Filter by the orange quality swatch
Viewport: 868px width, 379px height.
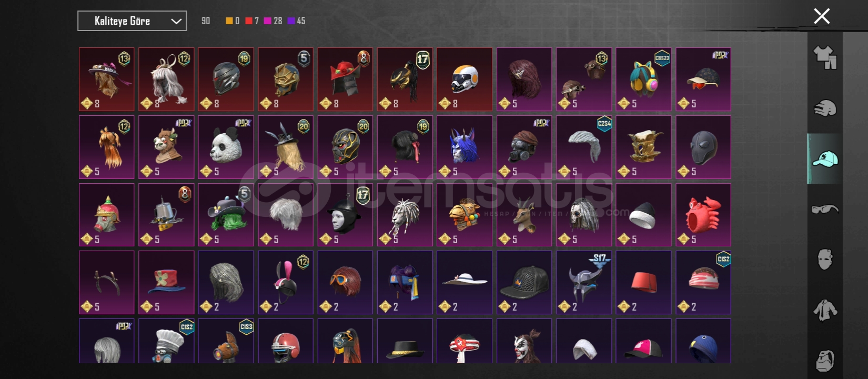233,21
